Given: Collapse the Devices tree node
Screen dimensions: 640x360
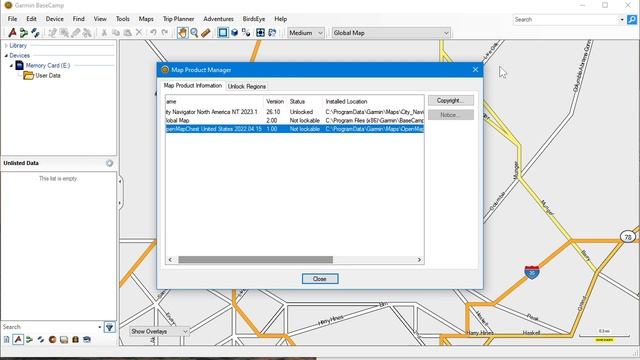Looking at the screenshot, I should pyautogui.click(x=6, y=56).
